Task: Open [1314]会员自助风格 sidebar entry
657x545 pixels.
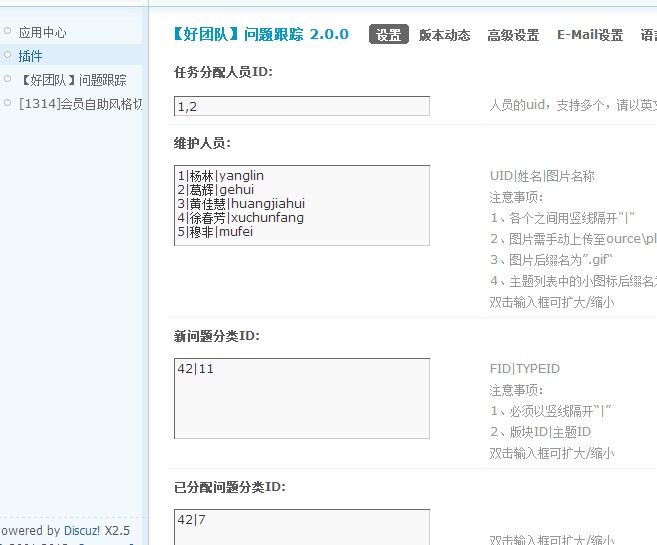Action: tap(80, 103)
